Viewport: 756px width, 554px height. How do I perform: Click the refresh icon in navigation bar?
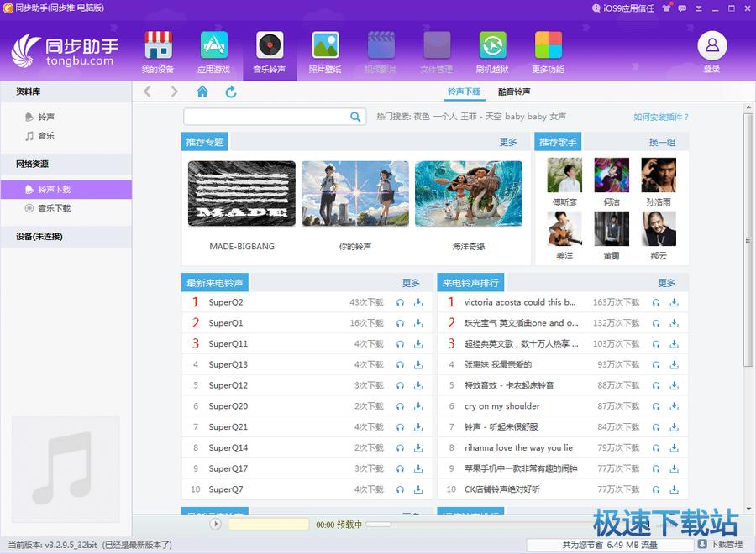[x=231, y=91]
